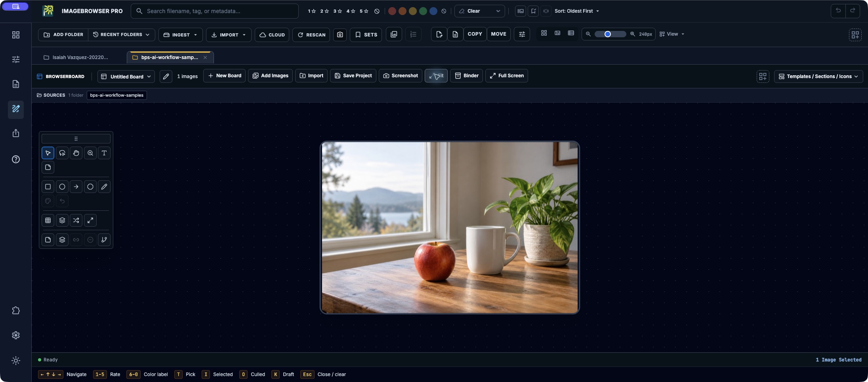Click the branch connector icon in the palette
868x382 pixels.
(104, 240)
